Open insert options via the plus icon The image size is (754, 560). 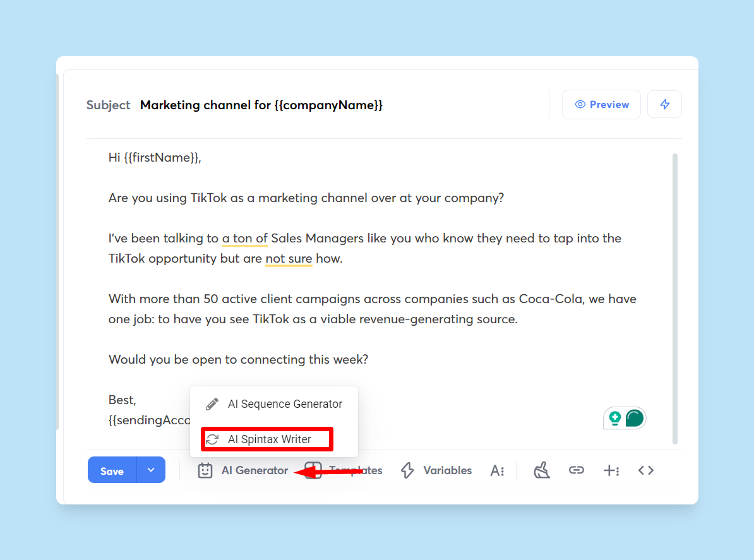[611, 470]
